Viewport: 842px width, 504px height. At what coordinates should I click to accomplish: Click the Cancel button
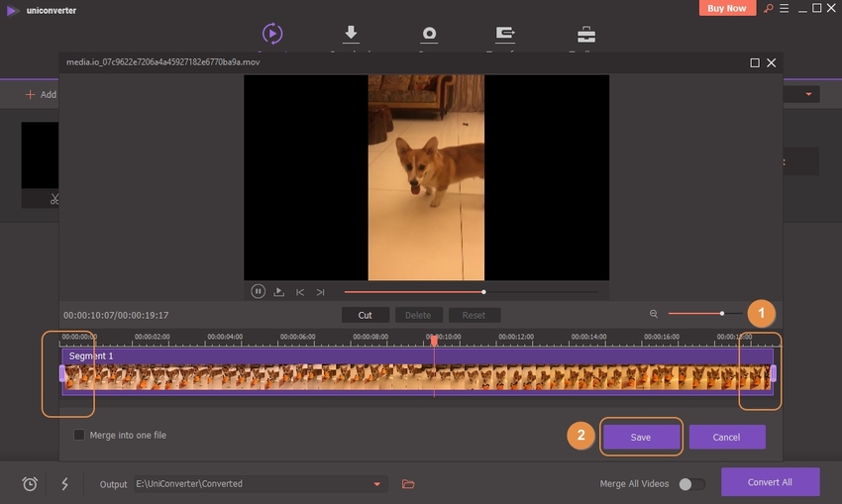pyautogui.click(x=727, y=437)
